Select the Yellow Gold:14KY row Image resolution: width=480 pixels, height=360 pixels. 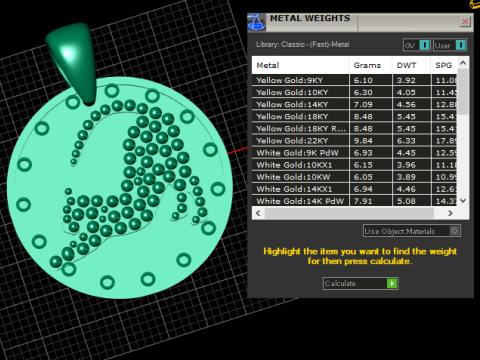pyautogui.click(x=355, y=104)
